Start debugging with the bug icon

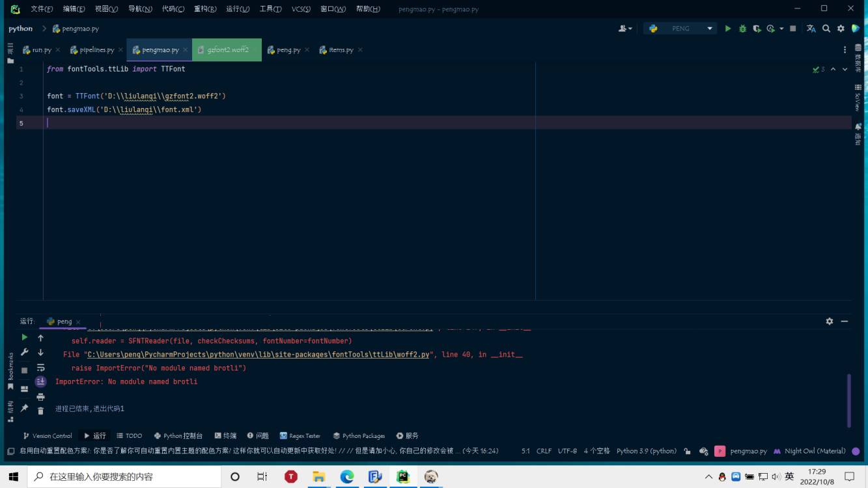tap(742, 29)
